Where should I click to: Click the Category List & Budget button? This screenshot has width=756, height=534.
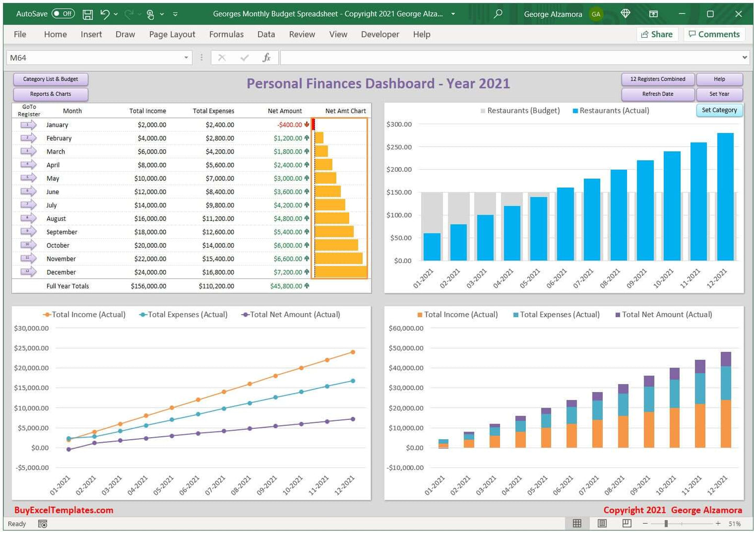[51, 79]
